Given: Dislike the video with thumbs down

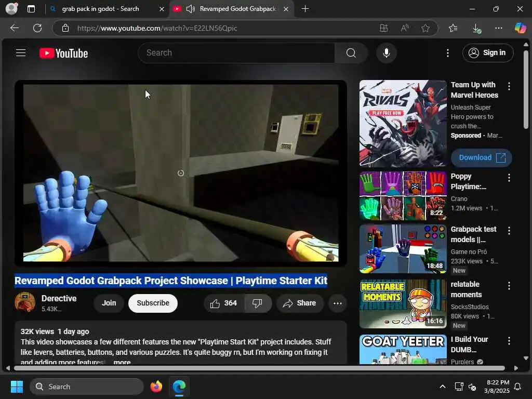Looking at the screenshot, I should [258, 303].
